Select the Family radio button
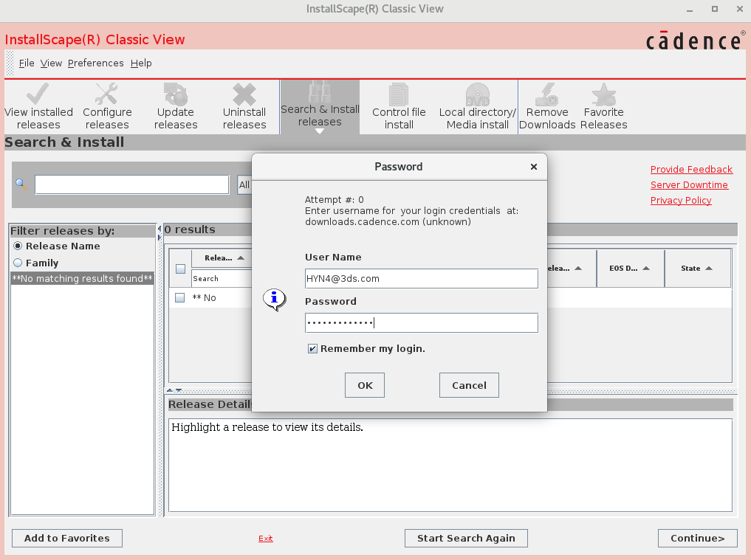 [17, 263]
